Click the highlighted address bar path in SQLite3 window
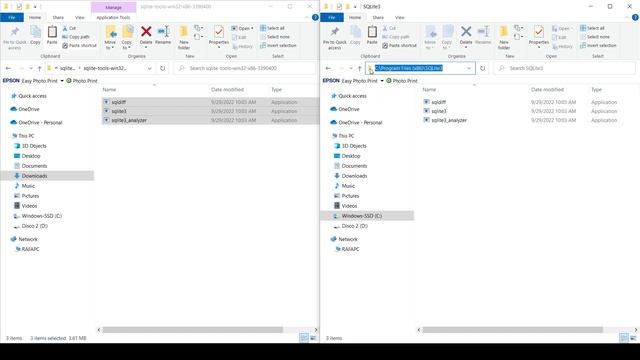 point(409,68)
